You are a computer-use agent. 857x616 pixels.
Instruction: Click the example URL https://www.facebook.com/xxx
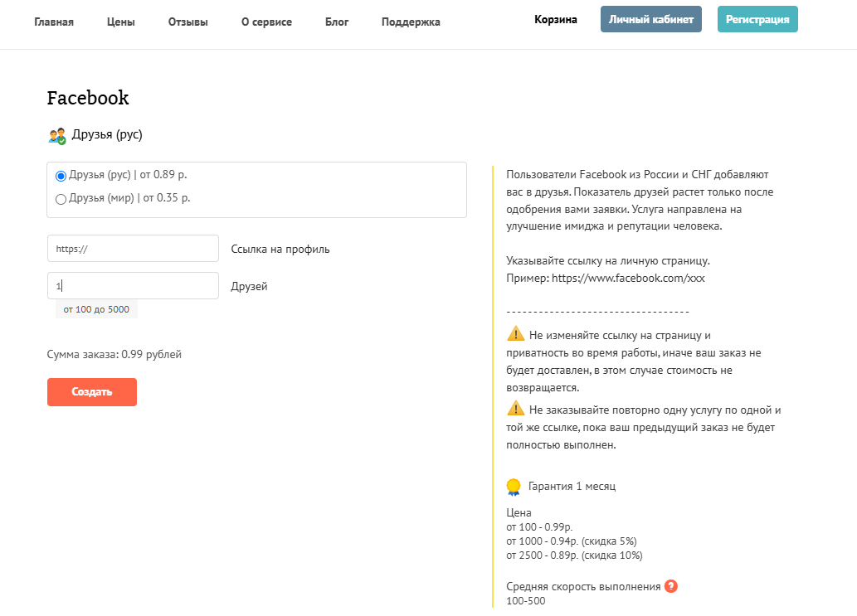(628, 278)
